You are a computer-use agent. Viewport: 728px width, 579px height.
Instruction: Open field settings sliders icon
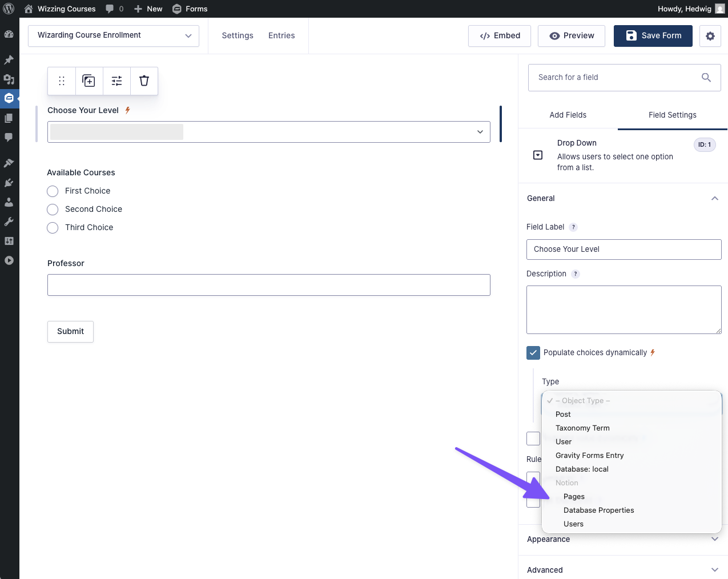click(x=116, y=81)
